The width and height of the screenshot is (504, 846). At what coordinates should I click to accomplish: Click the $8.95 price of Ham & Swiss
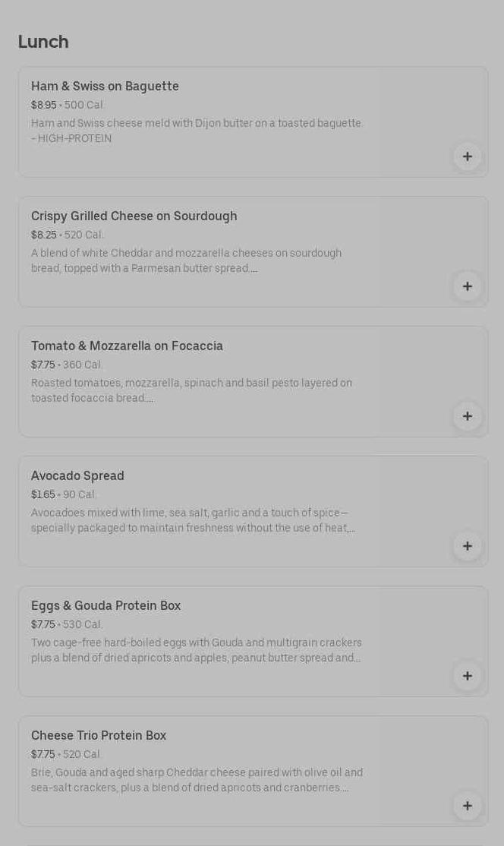click(44, 106)
